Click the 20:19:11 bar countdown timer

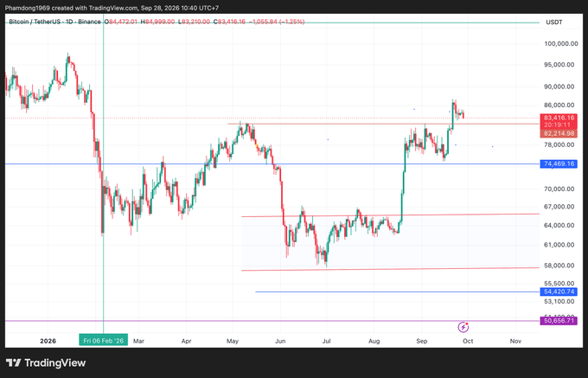559,125
